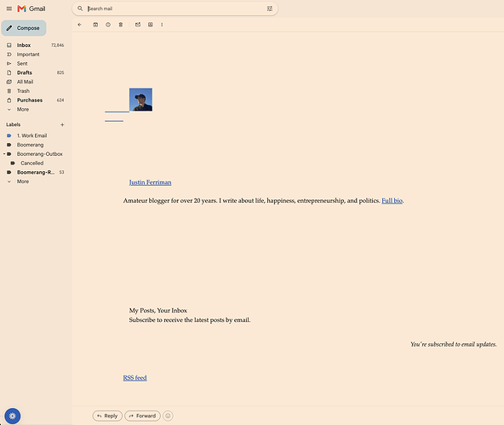504x425 pixels.
Task: Click the Search mail input field
Action: click(x=175, y=9)
